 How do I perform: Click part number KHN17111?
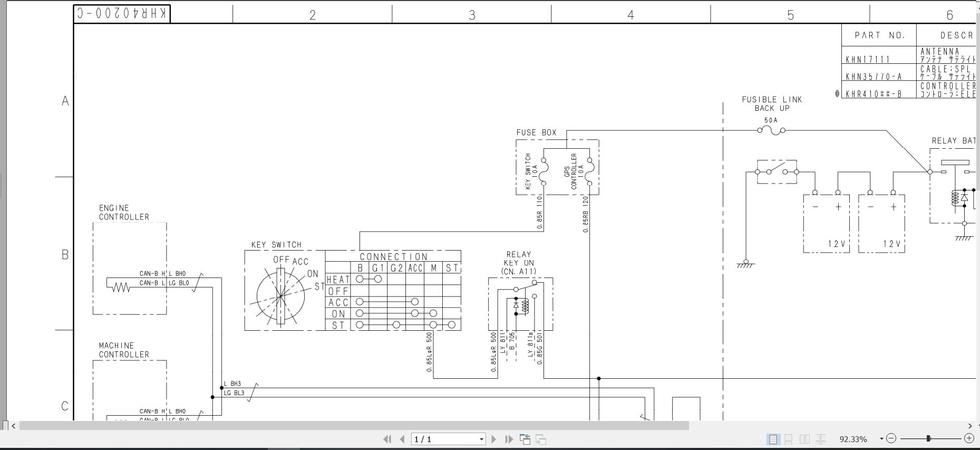click(868, 60)
